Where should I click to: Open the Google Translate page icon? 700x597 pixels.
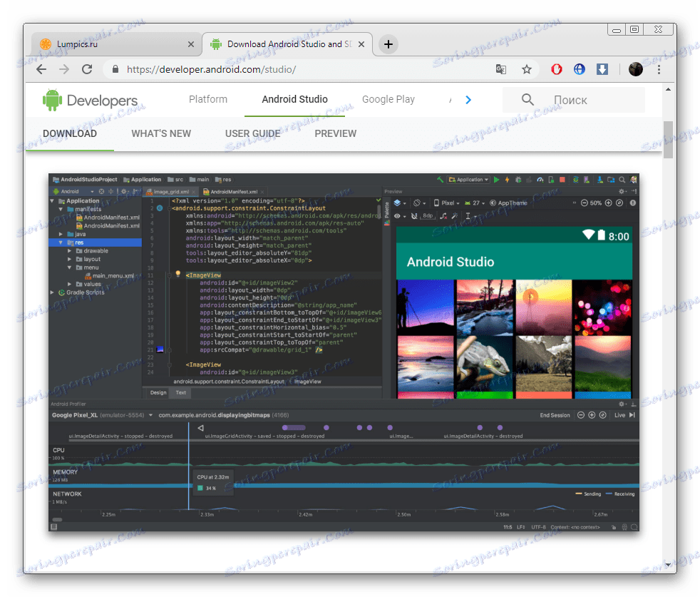click(502, 69)
